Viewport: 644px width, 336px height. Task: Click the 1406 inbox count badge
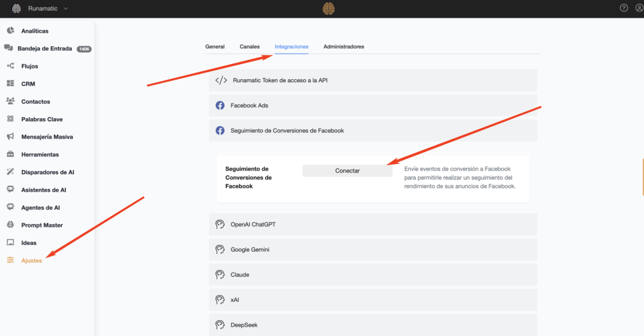tap(84, 49)
